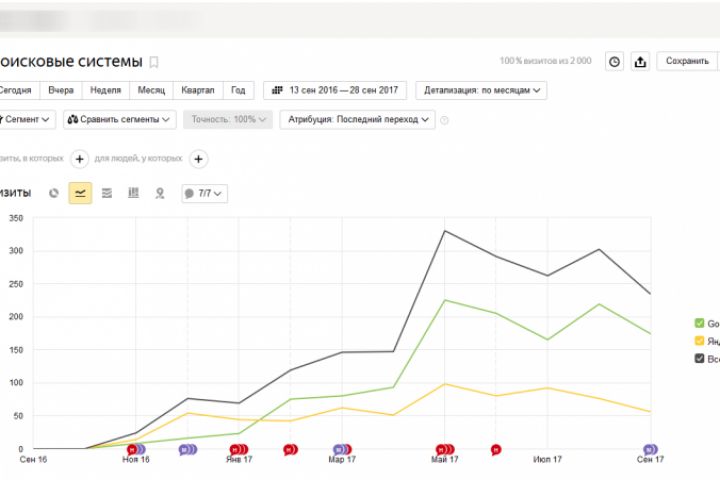Select the line chart view icon
Image resolution: width=720 pixels, height=480 pixels.
coord(80,193)
